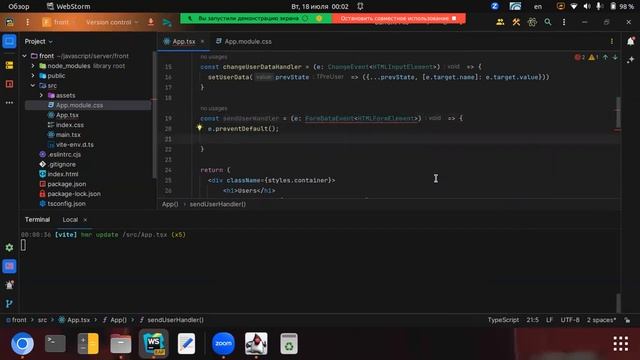Open .eslintrc.cjs in the project tree

click(64, 154)
